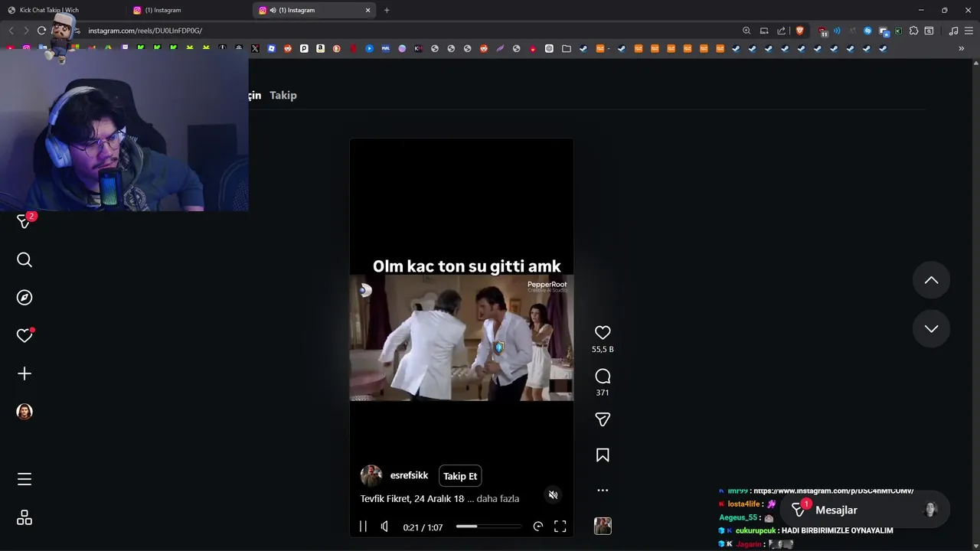Save the reel with the bookmark icon
980x551 pixels.
pos(603,455)
